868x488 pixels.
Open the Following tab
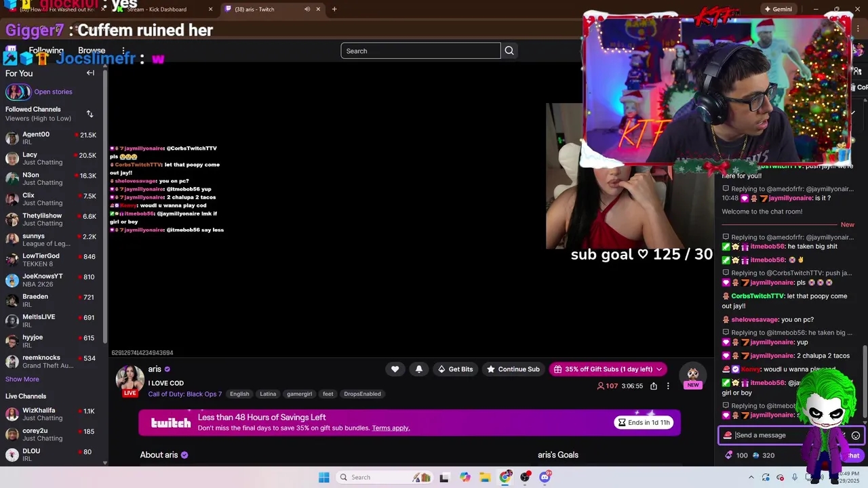click(46, 51)
